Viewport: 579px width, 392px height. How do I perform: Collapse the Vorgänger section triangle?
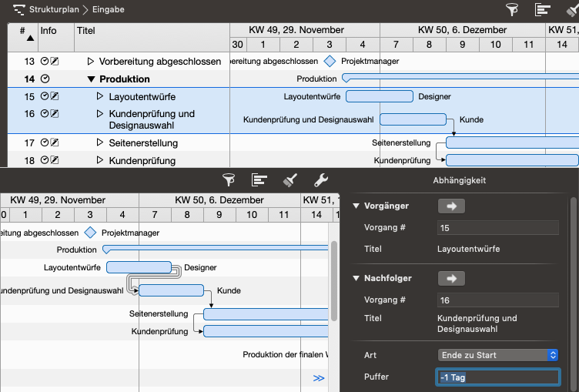click(356, 206)
